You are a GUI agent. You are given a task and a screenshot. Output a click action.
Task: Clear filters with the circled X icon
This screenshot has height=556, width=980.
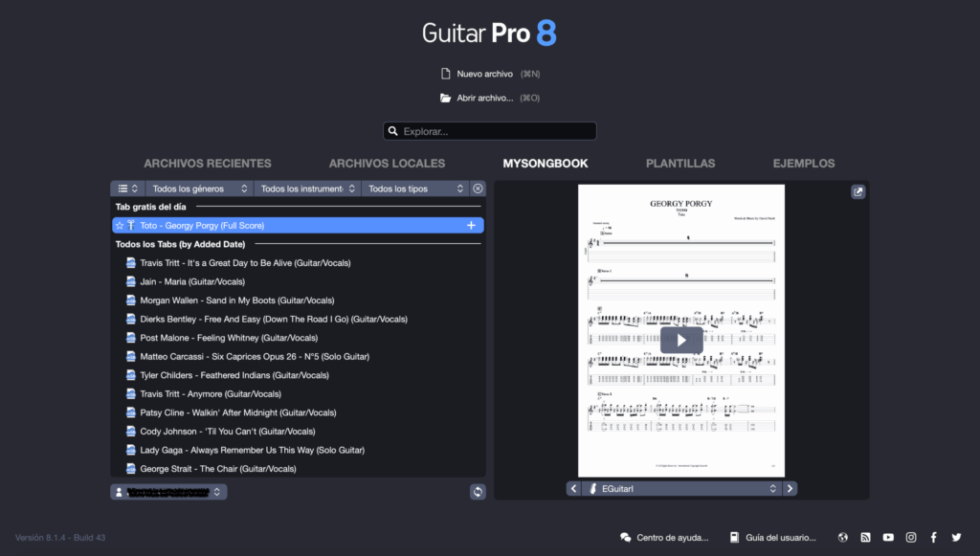478,189
